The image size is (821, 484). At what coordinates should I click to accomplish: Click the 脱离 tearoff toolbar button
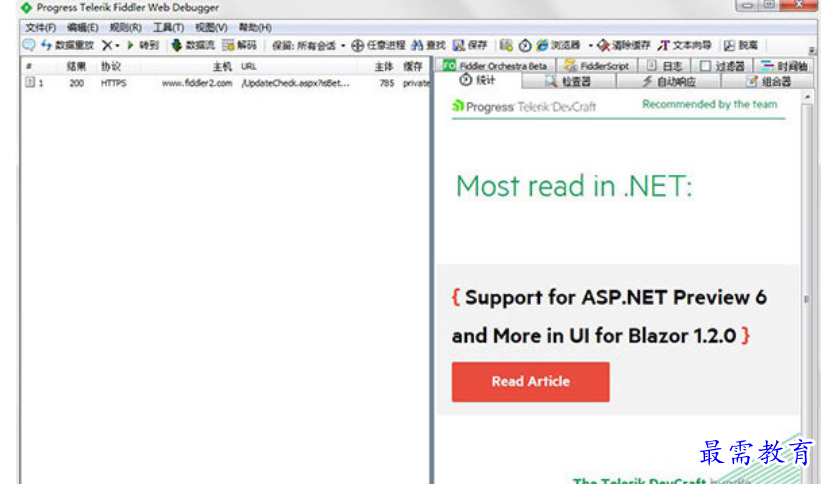point(741,46)
